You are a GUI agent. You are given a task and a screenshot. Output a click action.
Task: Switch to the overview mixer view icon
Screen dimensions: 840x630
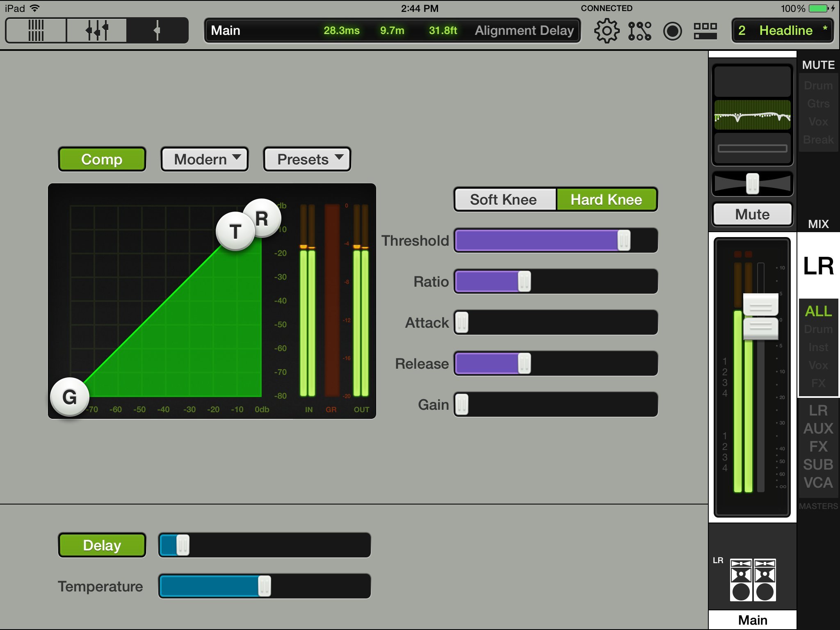pos(36,30)
